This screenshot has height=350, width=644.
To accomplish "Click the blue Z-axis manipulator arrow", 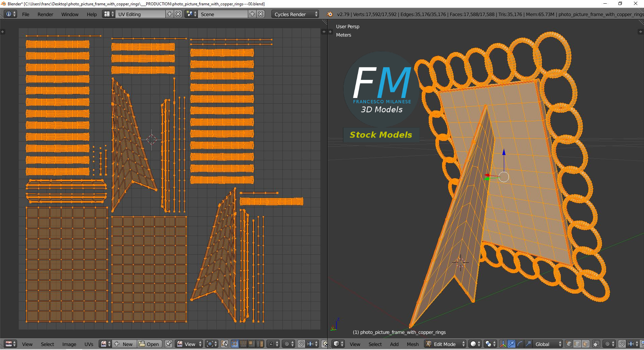I will [504, 152].
